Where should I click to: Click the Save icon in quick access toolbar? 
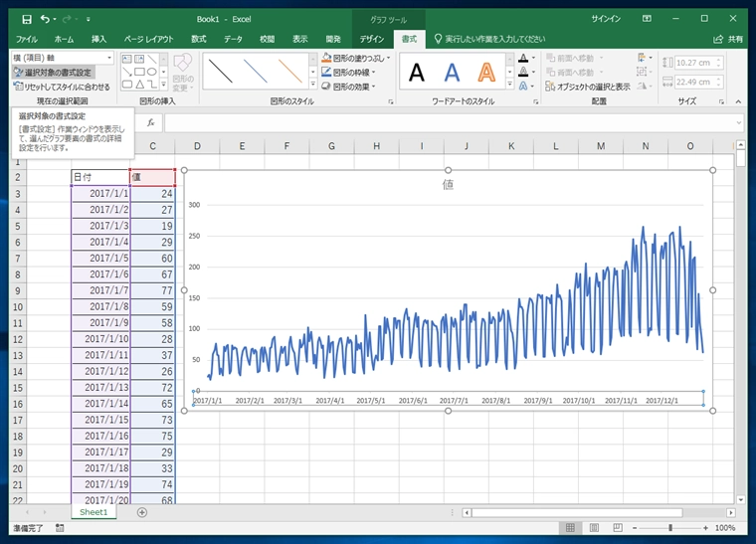click(27, 18)
